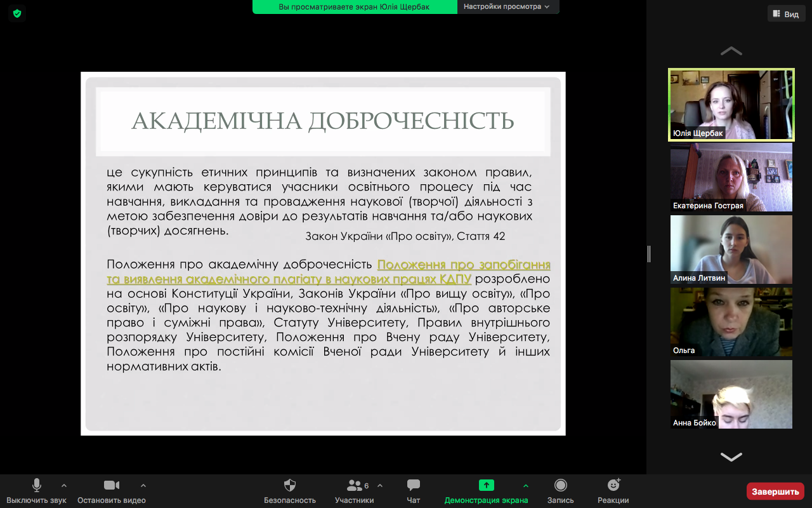Open the Вид view switcher
This screenshot has height=508, width=812.
(x=786, y=13)
